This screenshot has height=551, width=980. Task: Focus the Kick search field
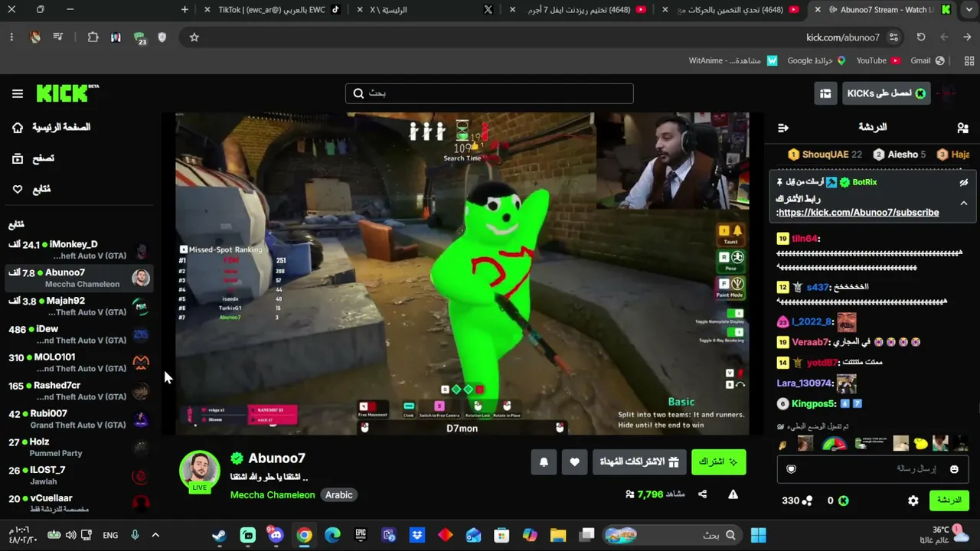click(489, 93)
